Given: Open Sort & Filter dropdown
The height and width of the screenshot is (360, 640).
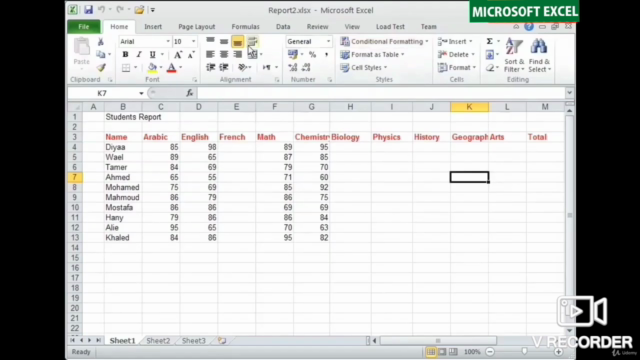Looking at the screenshot, I should pos(514,55).
